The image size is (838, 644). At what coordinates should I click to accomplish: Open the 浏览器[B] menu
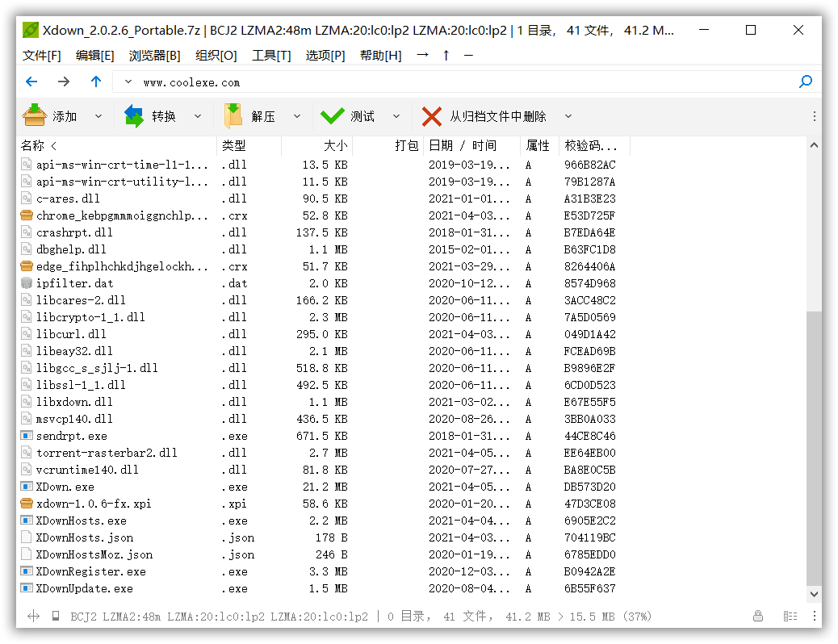coord(154,55)
